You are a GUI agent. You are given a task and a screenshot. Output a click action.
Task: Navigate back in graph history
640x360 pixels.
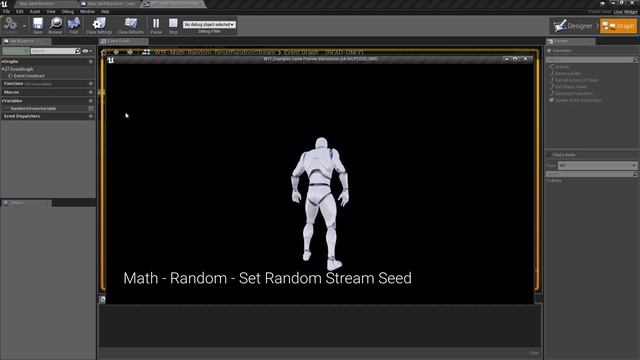[x=116, y=52]
